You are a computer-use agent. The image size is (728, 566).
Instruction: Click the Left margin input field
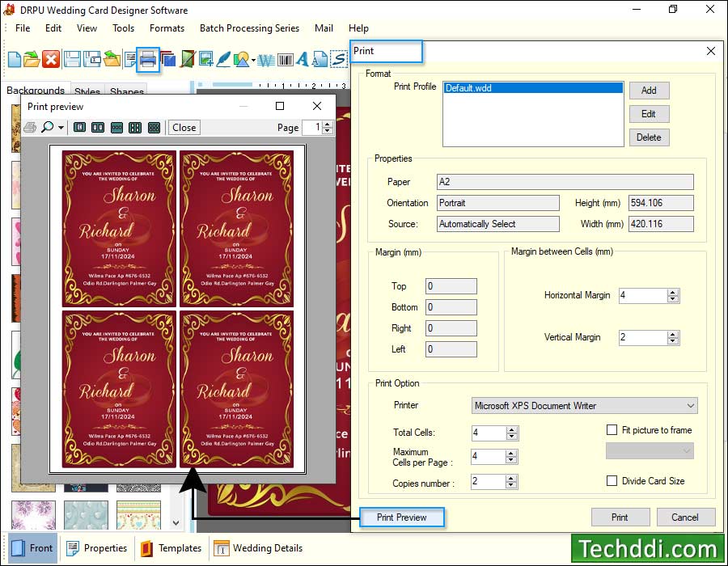tap(451, 349)
